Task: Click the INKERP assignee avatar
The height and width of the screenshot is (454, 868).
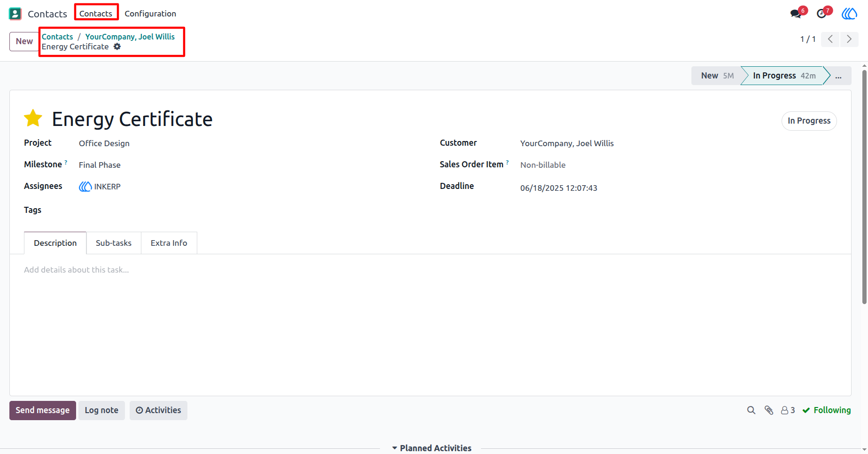Action: [x=85, y=187]
